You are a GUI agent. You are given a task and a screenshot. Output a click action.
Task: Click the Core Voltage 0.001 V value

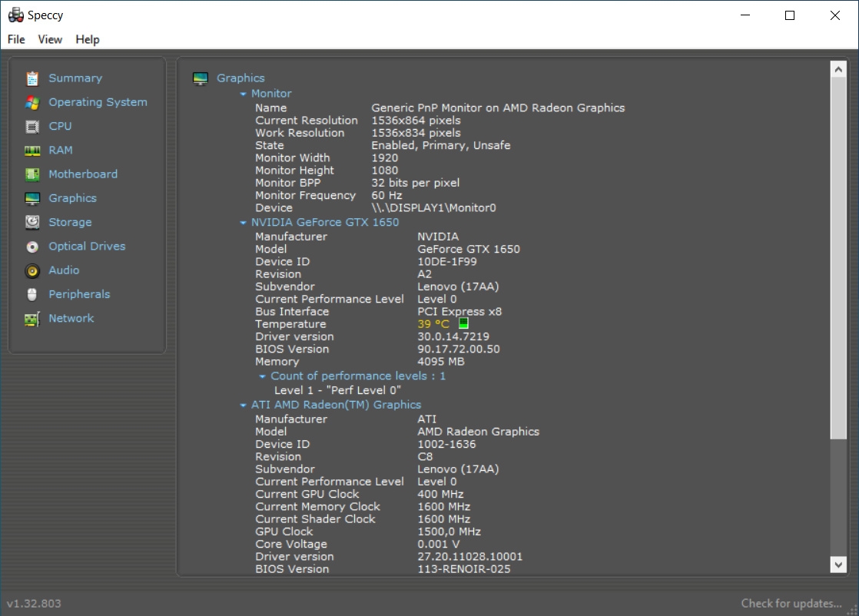[x=439, y=545]
